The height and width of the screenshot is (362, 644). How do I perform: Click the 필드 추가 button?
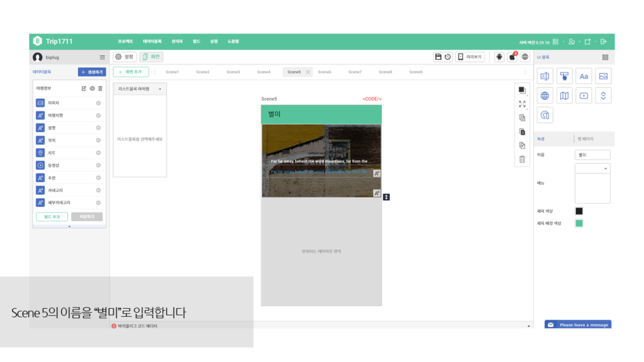52,217
